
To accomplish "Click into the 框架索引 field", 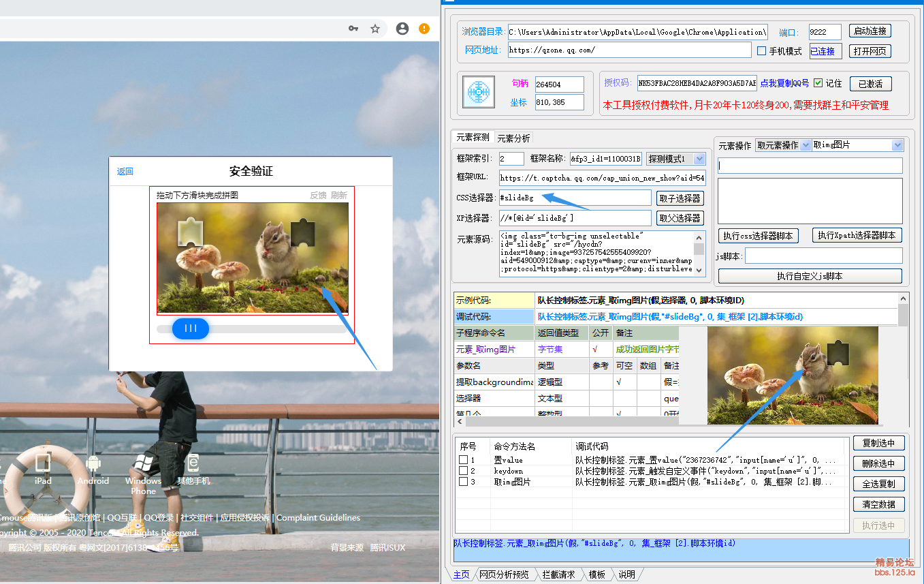I will (511, 159).
